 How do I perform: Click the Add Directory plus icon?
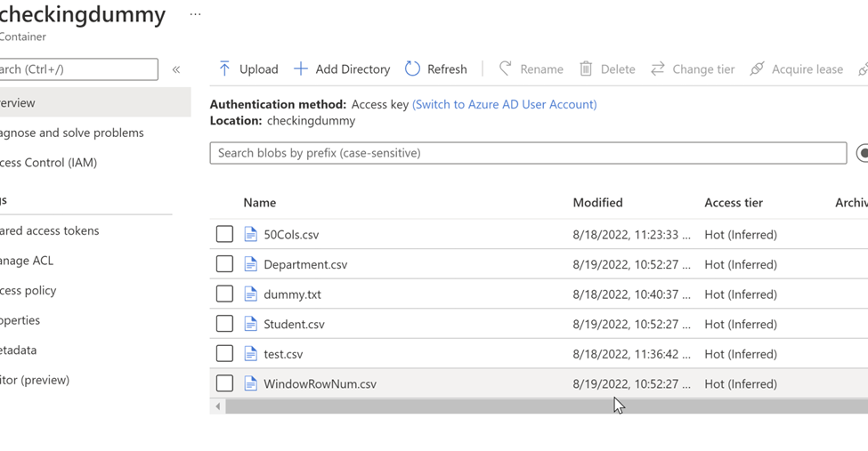pyautogui.click(x=301, y=68)
